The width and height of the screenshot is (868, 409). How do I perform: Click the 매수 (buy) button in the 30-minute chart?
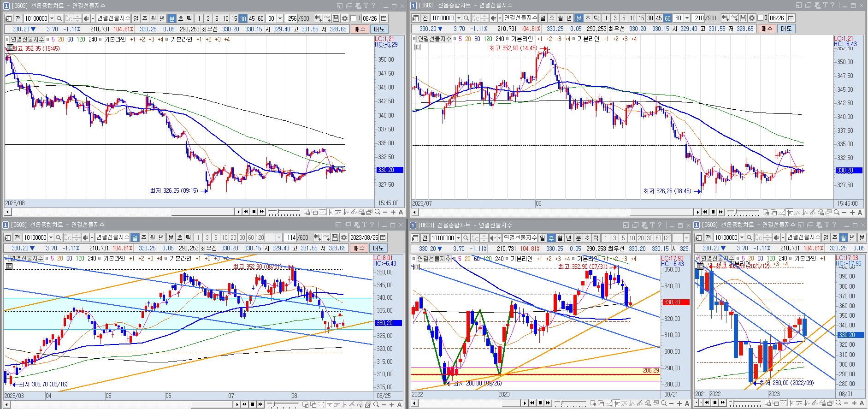pyautogui.click(x=360, y=29)
